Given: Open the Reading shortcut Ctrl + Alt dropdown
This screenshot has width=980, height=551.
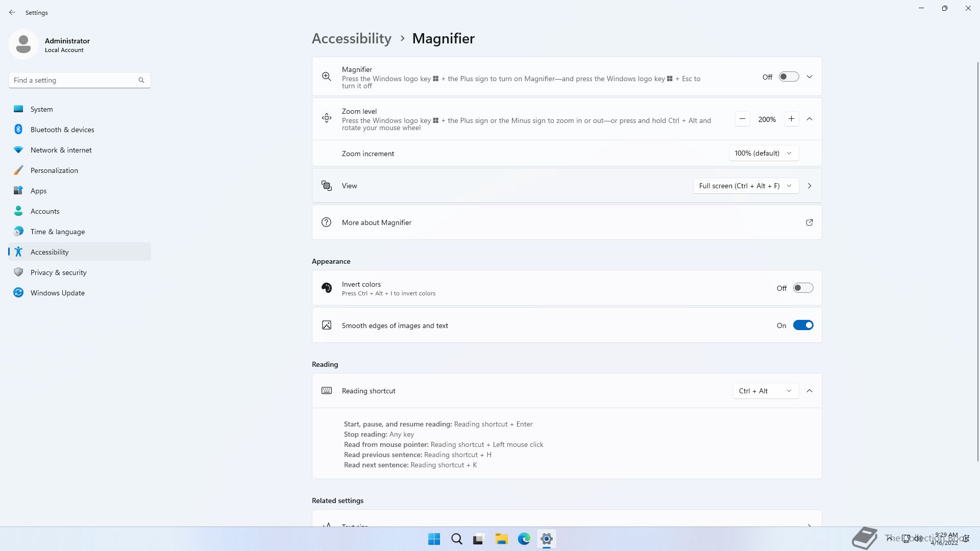Looking at the screenshot, I should click(765, 391).
